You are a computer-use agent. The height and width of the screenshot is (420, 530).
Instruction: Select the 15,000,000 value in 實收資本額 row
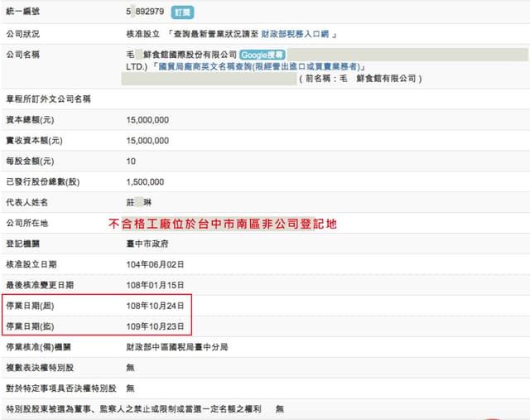pyautogui.click(x=147, y=140)
